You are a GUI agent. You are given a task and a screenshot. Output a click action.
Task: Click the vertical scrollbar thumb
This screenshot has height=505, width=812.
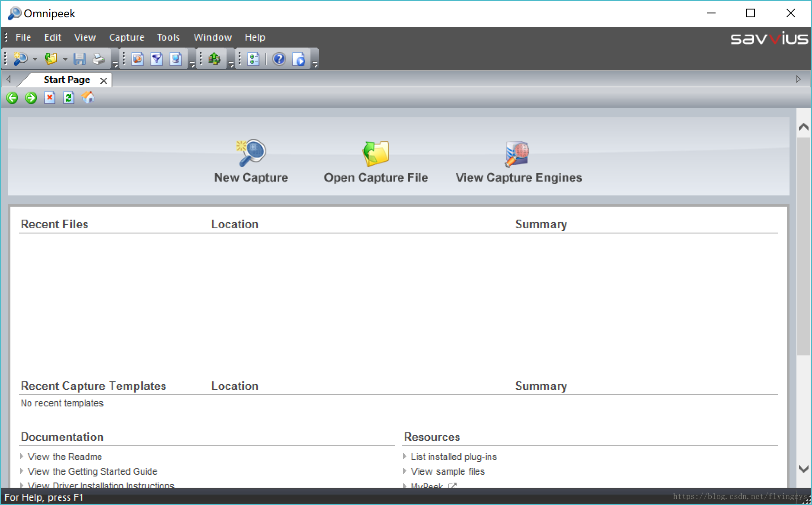tap(804, 246)
